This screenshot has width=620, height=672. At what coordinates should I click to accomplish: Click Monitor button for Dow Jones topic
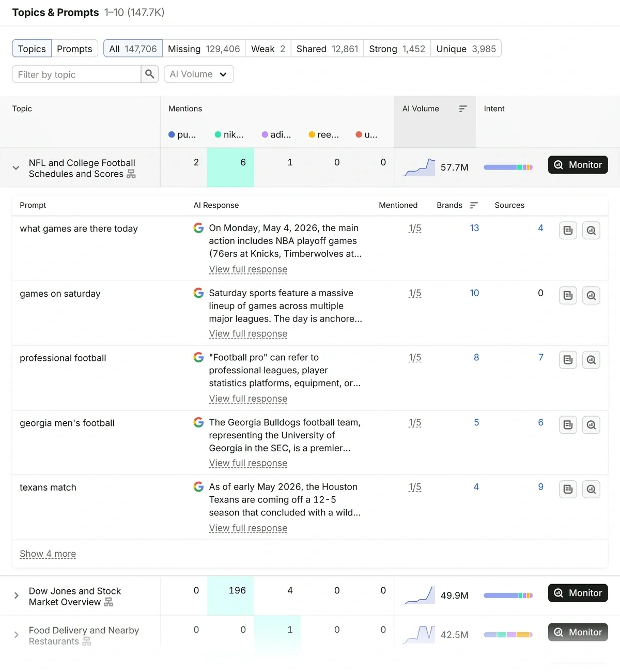pos(578,593)
